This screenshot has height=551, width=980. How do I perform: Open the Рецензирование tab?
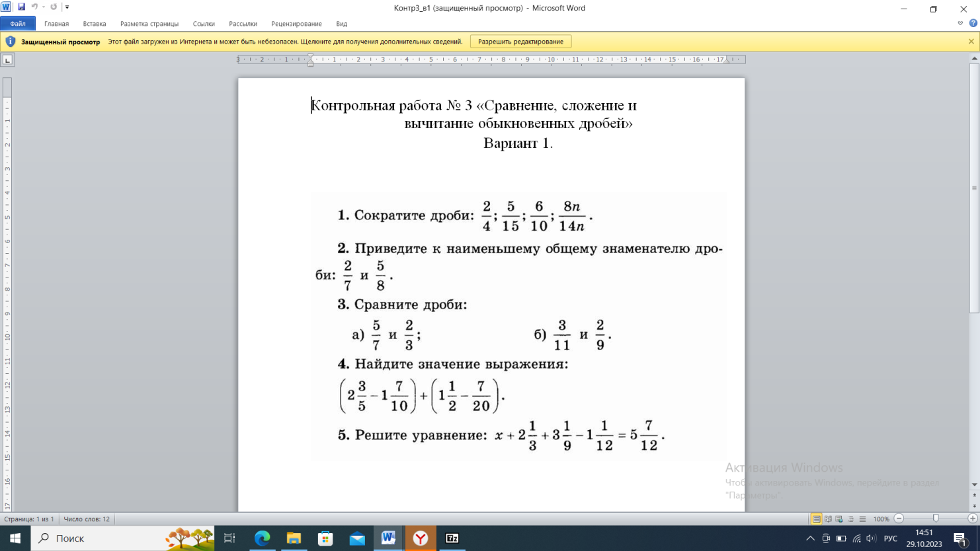click(296, 24)
